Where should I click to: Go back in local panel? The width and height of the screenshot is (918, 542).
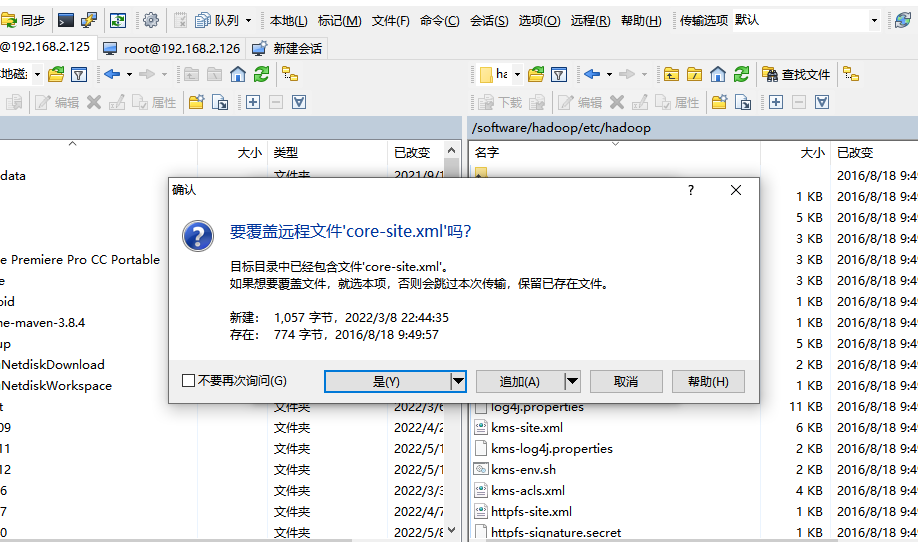112,74
